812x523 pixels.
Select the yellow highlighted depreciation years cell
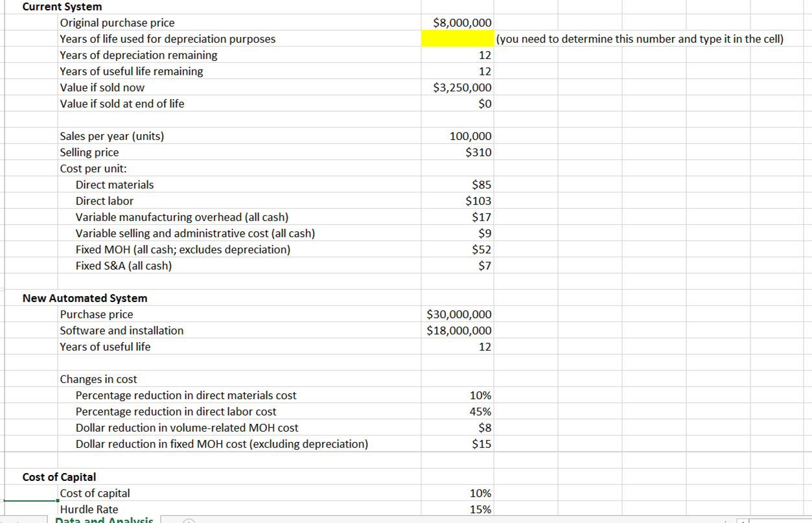coord(457,39)
